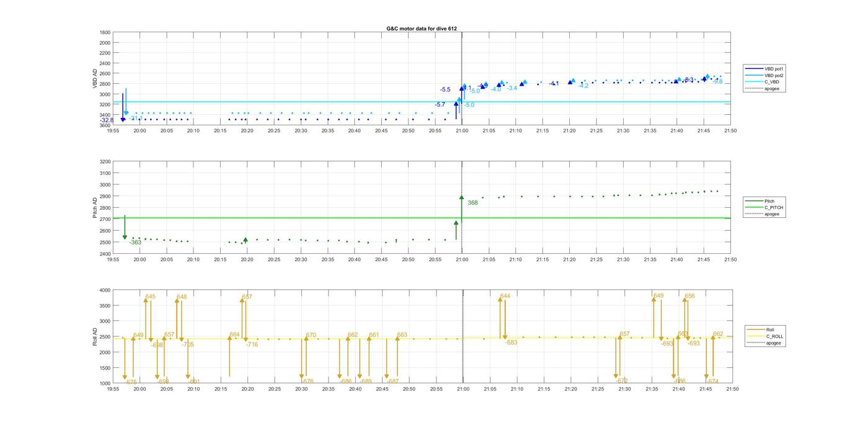The width and height of the screenshot is (868, 430).
Task: Click 'apogee' in the Roll legend
Action: (x=774, y=343)
